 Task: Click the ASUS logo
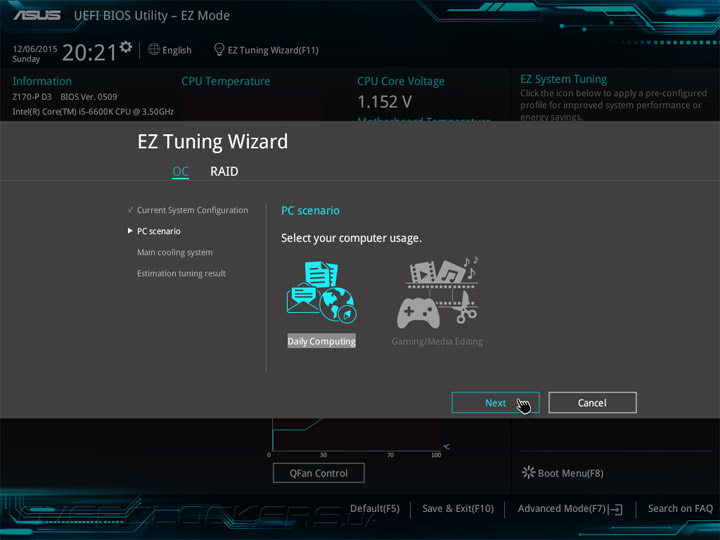point(37,15)
